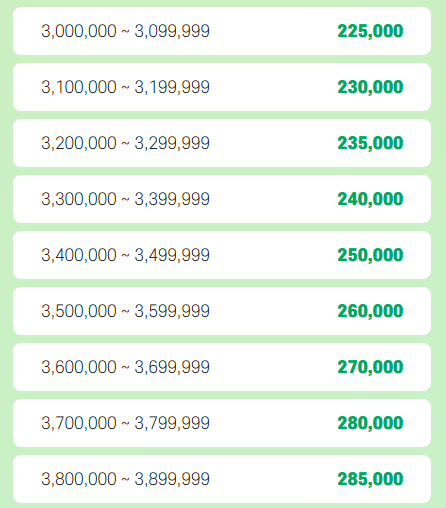Click the 240,000 amount
This screenshot has height=508, width=446.
370,199
